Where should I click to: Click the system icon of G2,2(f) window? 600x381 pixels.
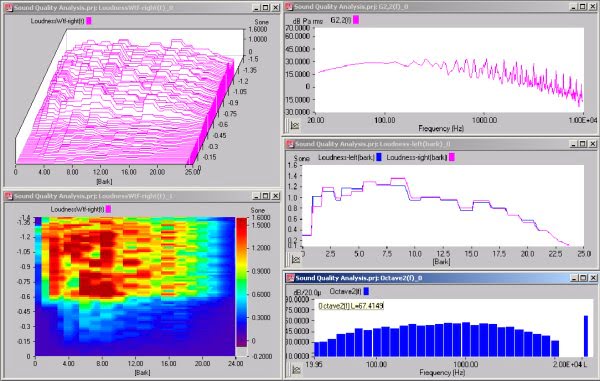pyautogui.click(x=289, y=7)
